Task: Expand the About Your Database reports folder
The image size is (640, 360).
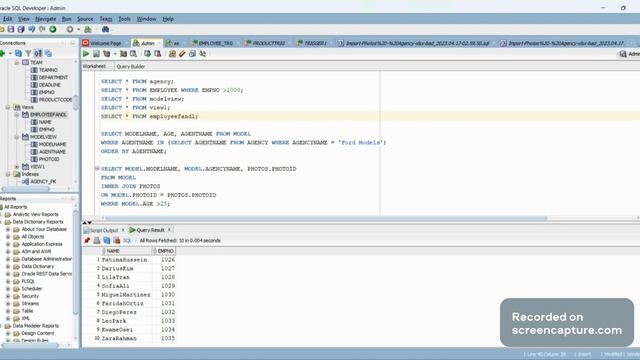Action: (x=8, y=229)
